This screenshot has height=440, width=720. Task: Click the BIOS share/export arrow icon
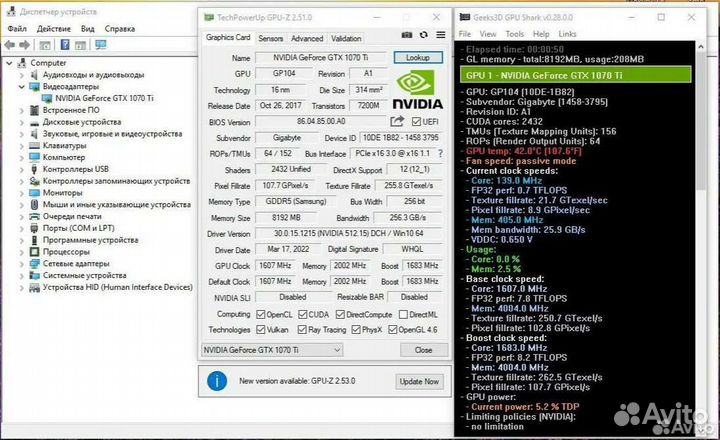[397, 121]
